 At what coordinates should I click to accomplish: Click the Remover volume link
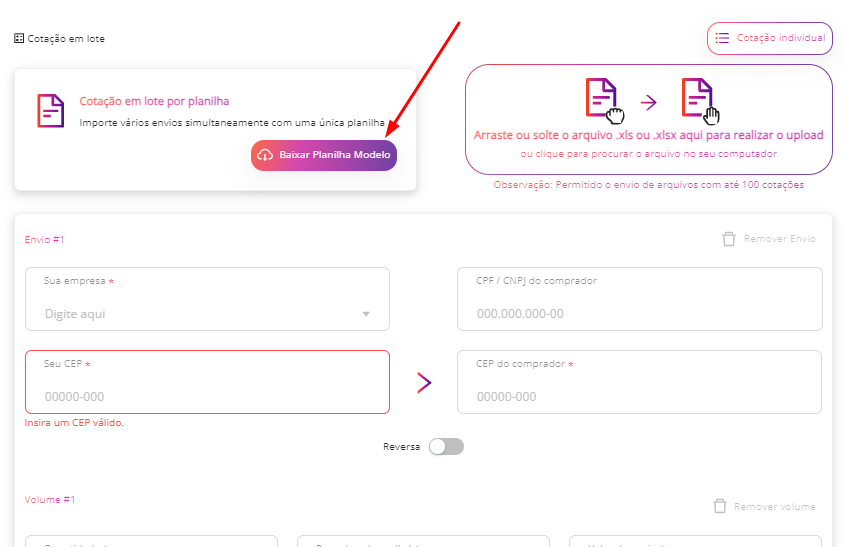click(x=775, y=507)
